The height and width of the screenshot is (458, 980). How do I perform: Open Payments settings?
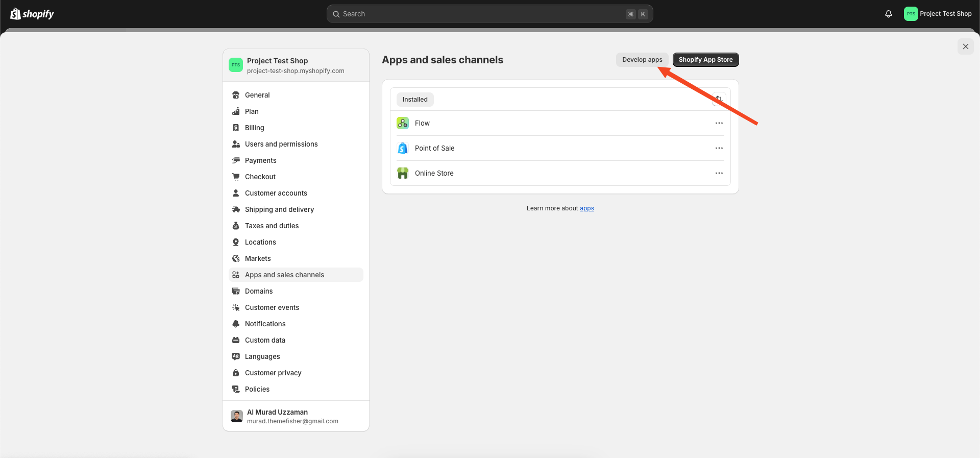point(296,160)
